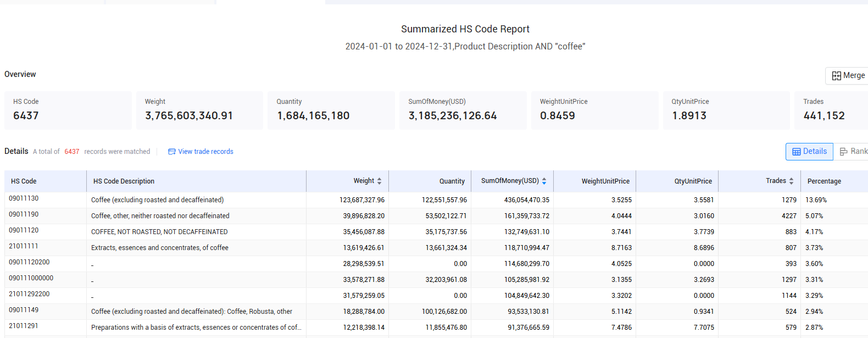This screenshot has height=338, width=868.
Task: Click the Merge button
Action: (847, 76)
